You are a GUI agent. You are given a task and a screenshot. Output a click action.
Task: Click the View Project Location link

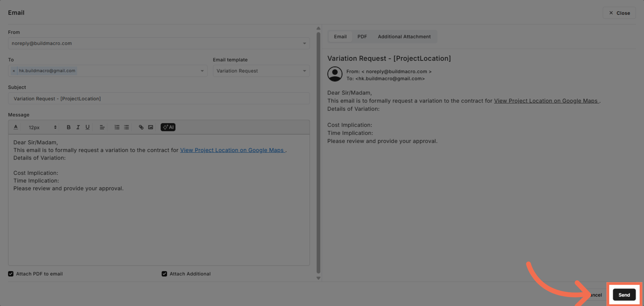232,150
